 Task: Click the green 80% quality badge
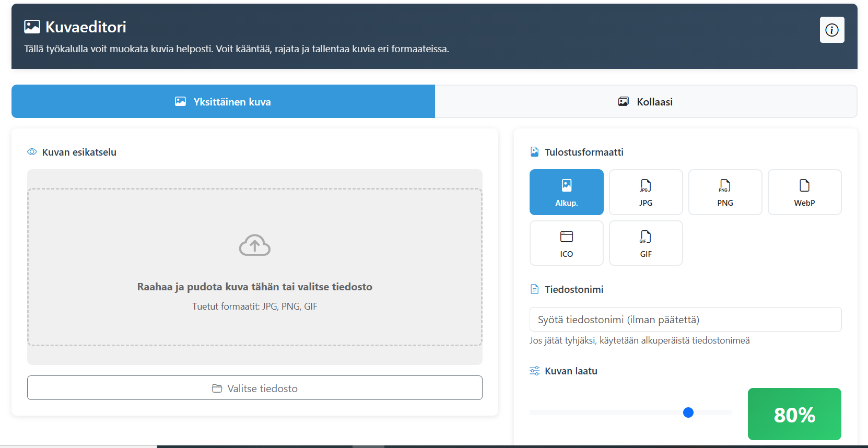pyautogui.click(x=794, y=415)
